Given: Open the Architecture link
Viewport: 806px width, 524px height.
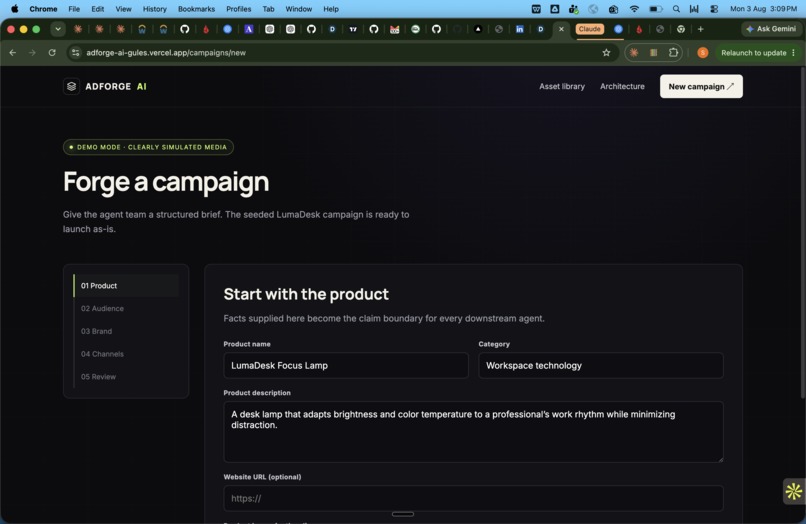Looking at the screenshot, I should pos(622,86).
